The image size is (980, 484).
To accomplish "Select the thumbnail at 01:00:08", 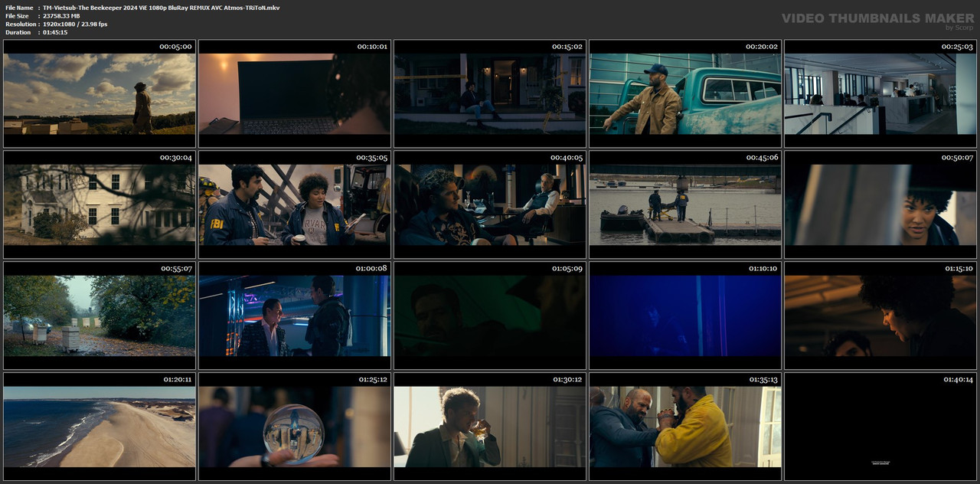I will (x=295, y=316).
